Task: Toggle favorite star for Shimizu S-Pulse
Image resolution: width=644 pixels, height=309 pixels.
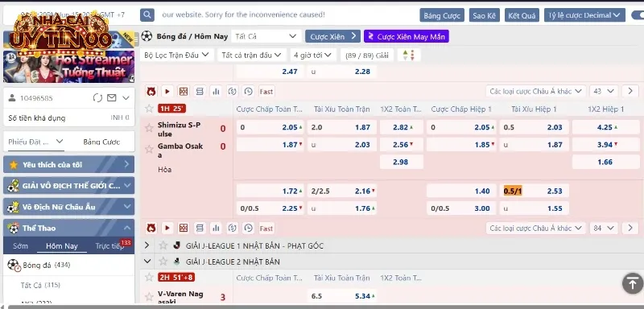Action: (149, 128)
